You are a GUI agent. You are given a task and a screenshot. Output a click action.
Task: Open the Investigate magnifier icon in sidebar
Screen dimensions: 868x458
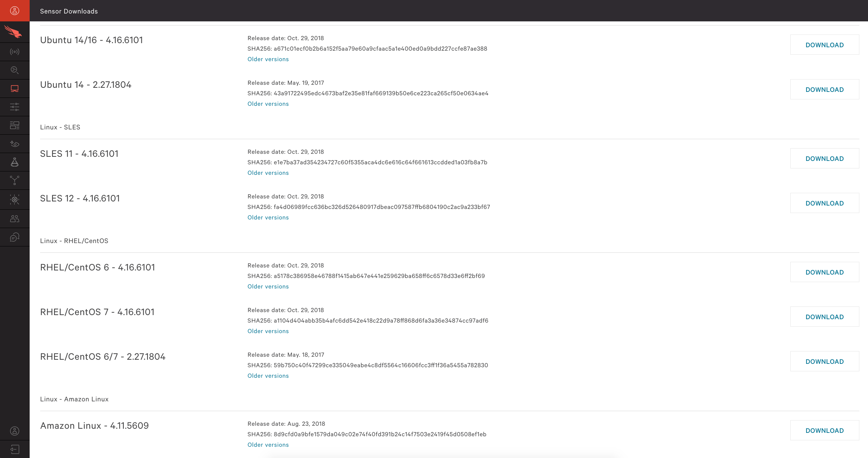pyautogui.click(x=15, y=70)
